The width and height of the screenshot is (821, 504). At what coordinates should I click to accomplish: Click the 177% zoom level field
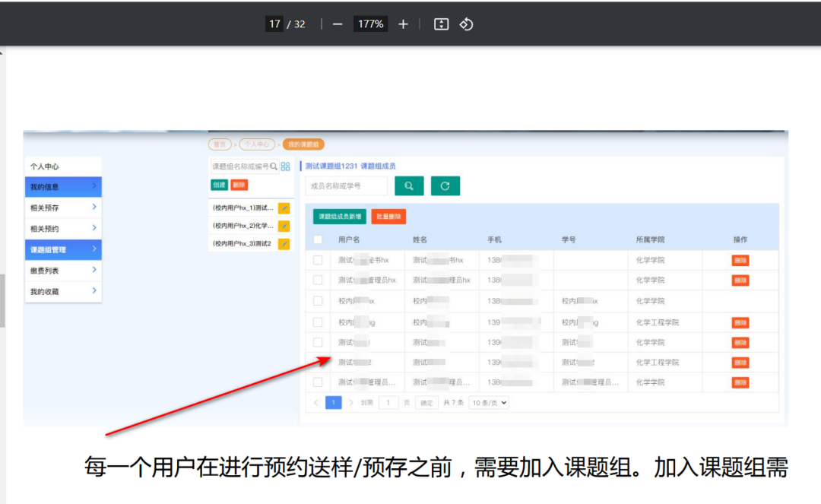(370, 24)
